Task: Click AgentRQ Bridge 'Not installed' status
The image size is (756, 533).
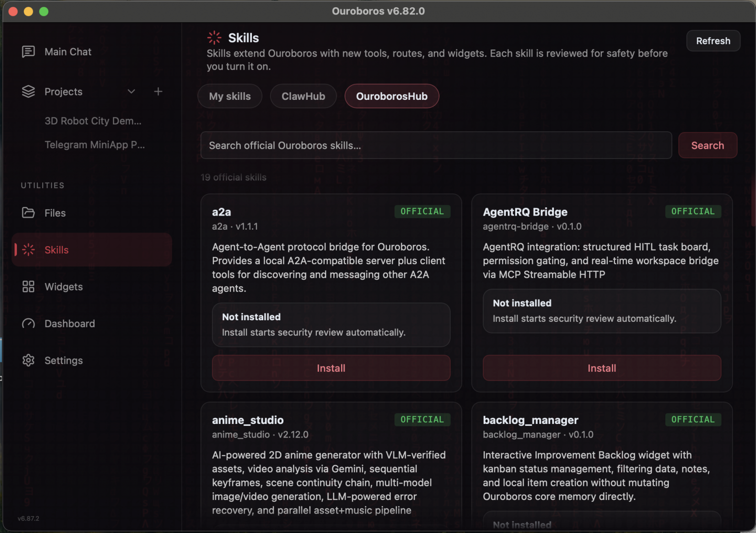Action: [x=522, y=303]
